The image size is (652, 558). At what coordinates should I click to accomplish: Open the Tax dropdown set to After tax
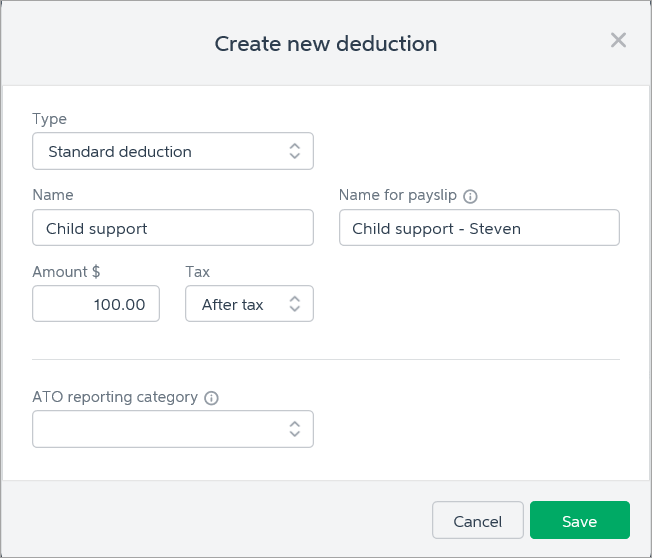pyautogui.click(x=249, y=304)
